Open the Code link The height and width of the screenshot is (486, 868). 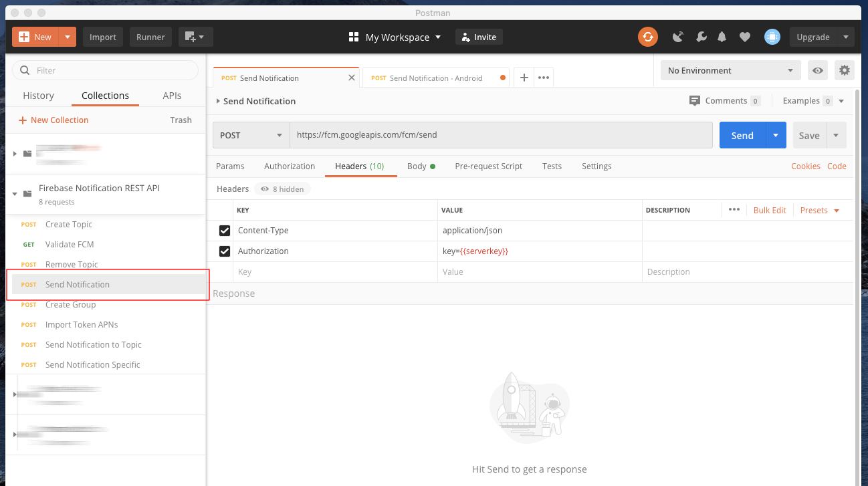(837, 166)
